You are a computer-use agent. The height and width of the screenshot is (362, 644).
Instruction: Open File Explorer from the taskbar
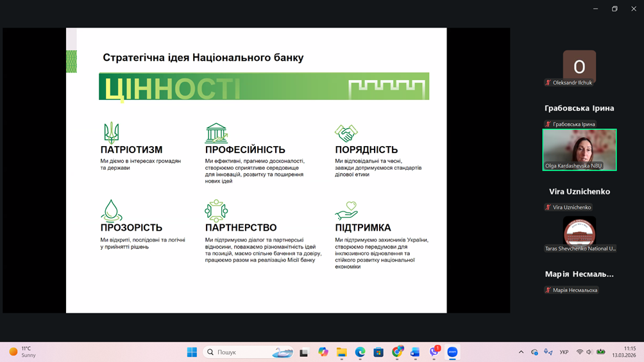tap(342, 352)
